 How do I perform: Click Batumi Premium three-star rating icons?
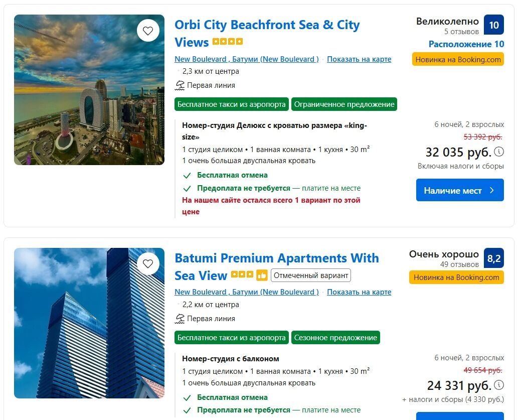[x=242, y=275]
